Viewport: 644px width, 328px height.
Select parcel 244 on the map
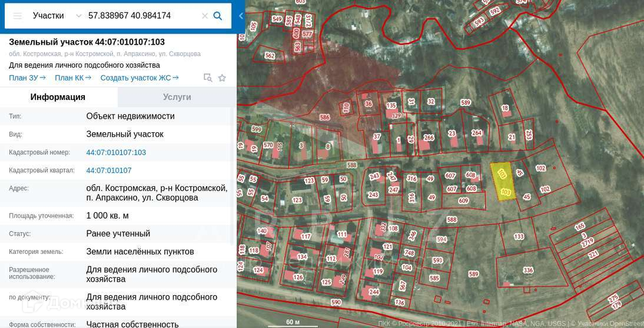[374, 292]
